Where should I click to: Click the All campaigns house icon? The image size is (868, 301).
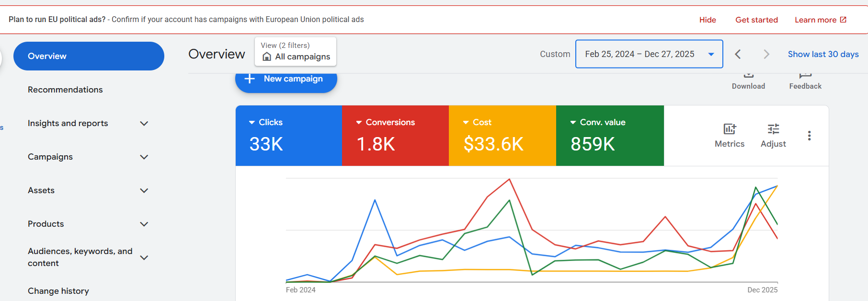(x=267, y=57)
